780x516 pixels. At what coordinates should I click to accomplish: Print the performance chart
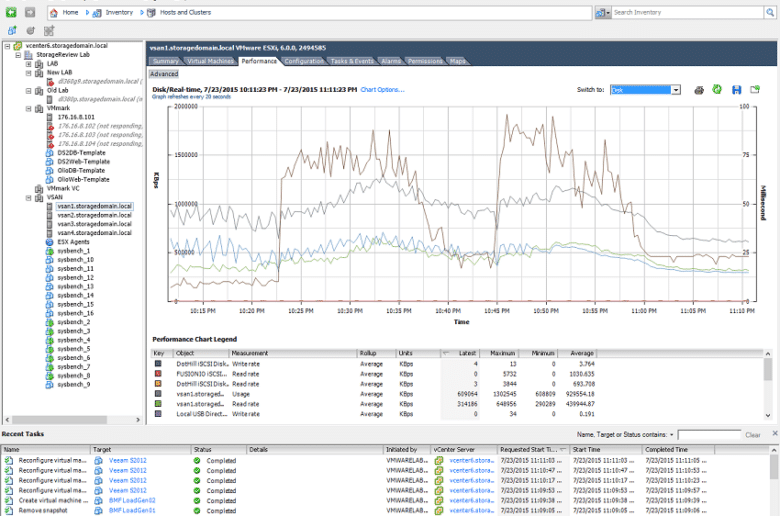click(x=699, y=90)
